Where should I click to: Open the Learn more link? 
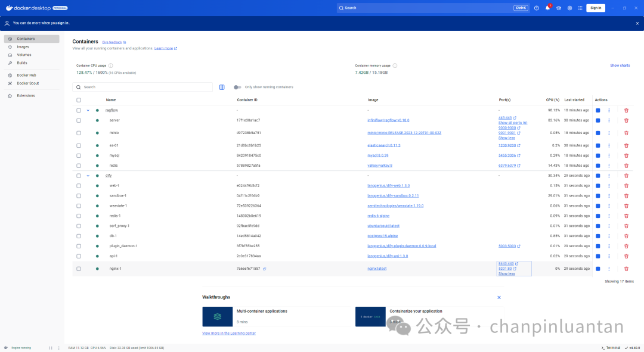(x=166, y=48)
